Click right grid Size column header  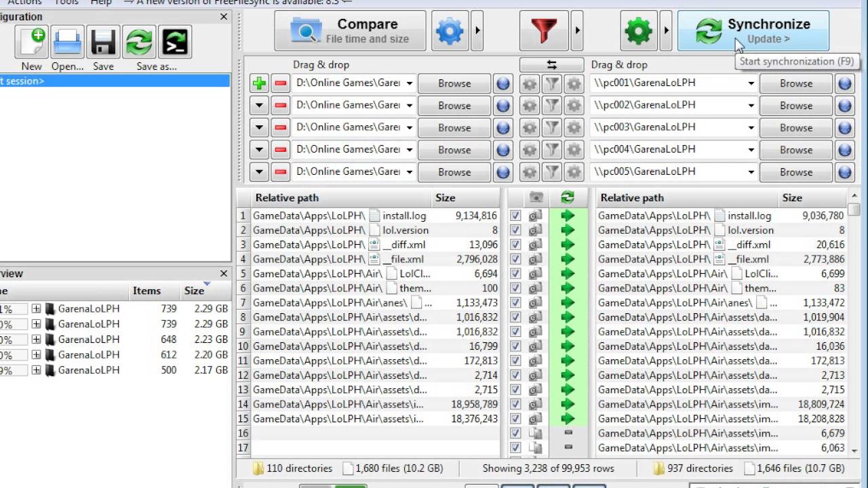click(x=812, y=198)
